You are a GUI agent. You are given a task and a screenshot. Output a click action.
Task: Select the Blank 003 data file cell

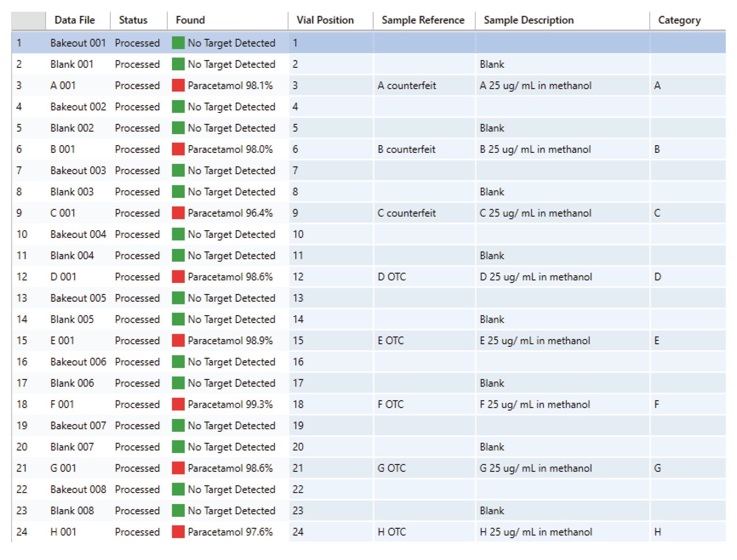(72, 192)
